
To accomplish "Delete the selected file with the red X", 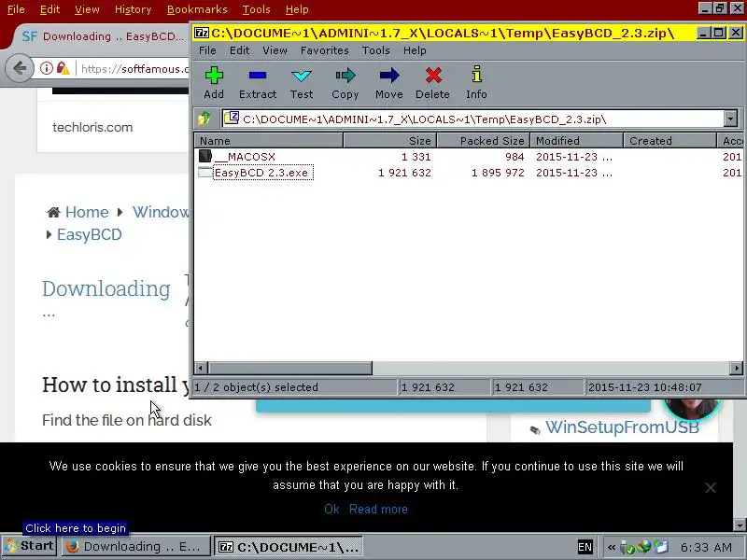I will [x=432, y=83].
